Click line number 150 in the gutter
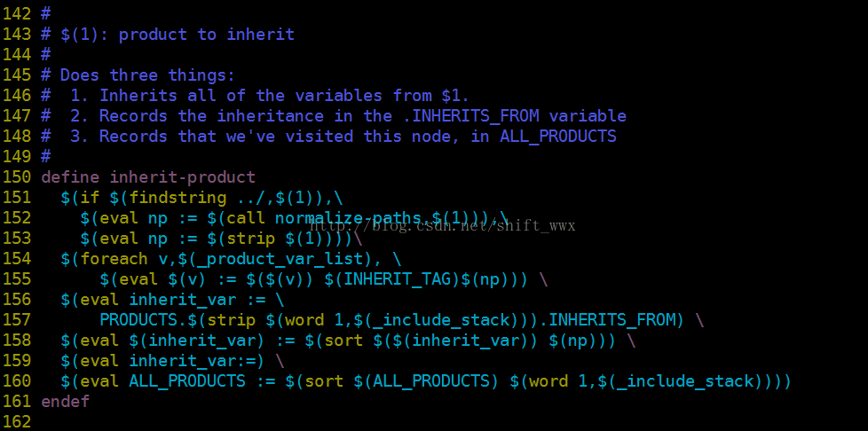Viewport: 868px width, 431px height. [17, 177]
